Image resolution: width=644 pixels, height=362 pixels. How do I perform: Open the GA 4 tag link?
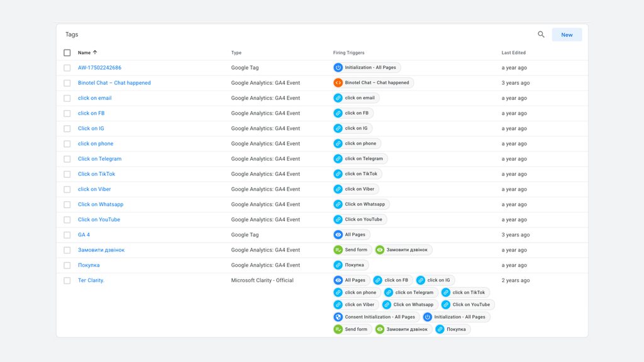(x=84, y=235)
